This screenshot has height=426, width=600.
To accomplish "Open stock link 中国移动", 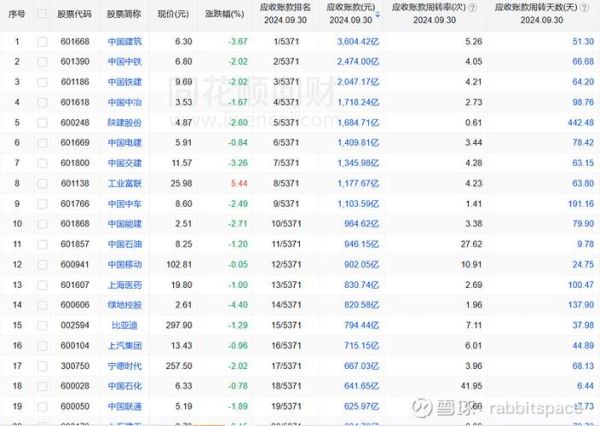I will 125,264.
